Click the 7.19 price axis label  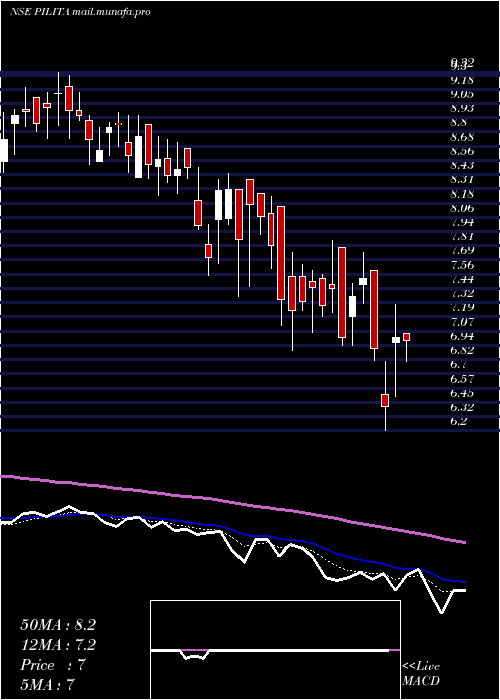pyautogui.click(x=462, y=307)
